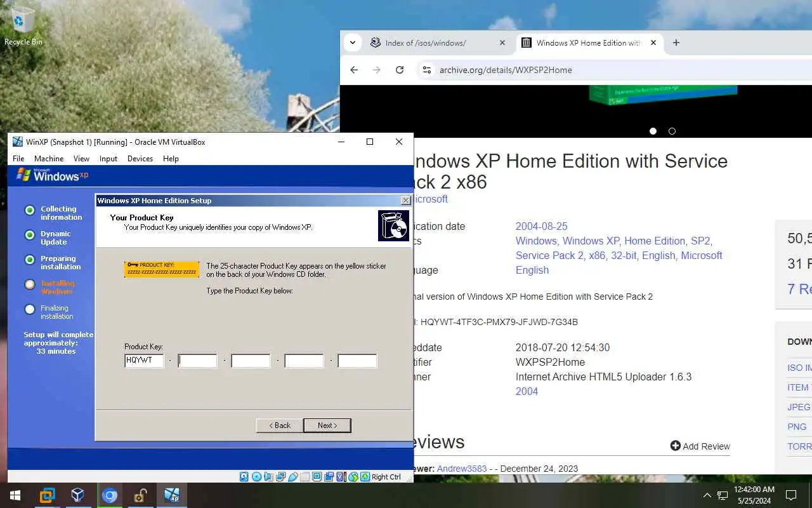Open the JPEG download option
The height and width of the screenshot is (508, 812).
tap(799, 407)
